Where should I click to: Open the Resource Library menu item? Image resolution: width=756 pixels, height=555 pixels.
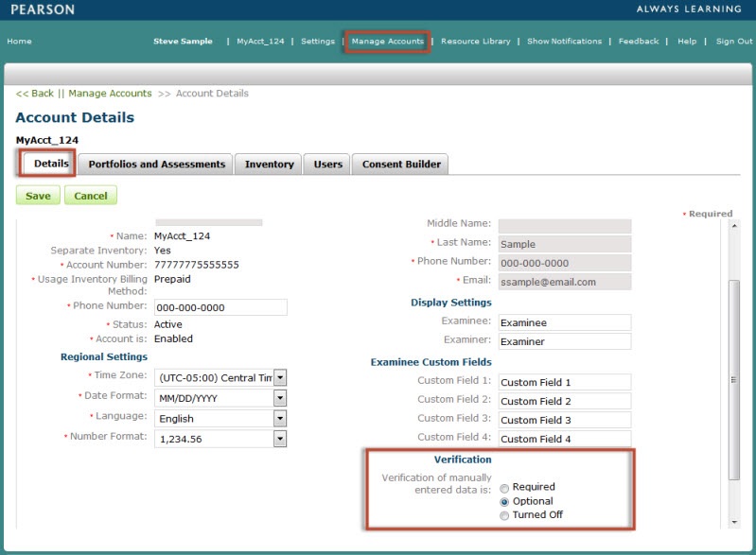click(475, 42)
